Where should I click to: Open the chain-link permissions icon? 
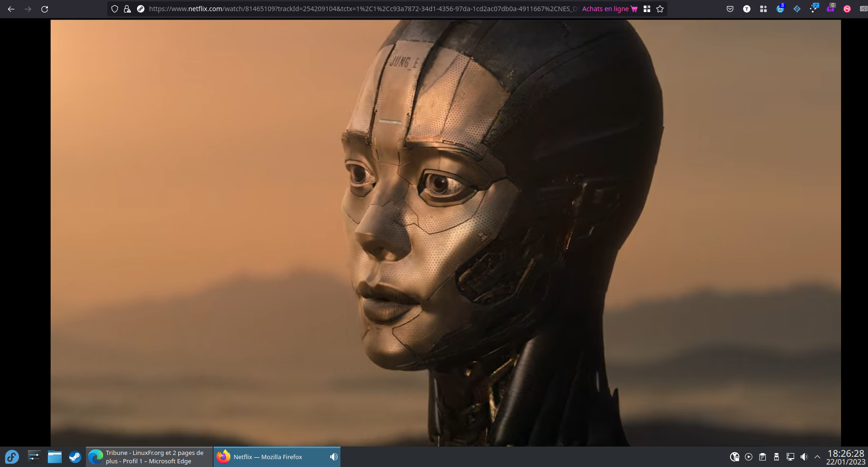141,9
